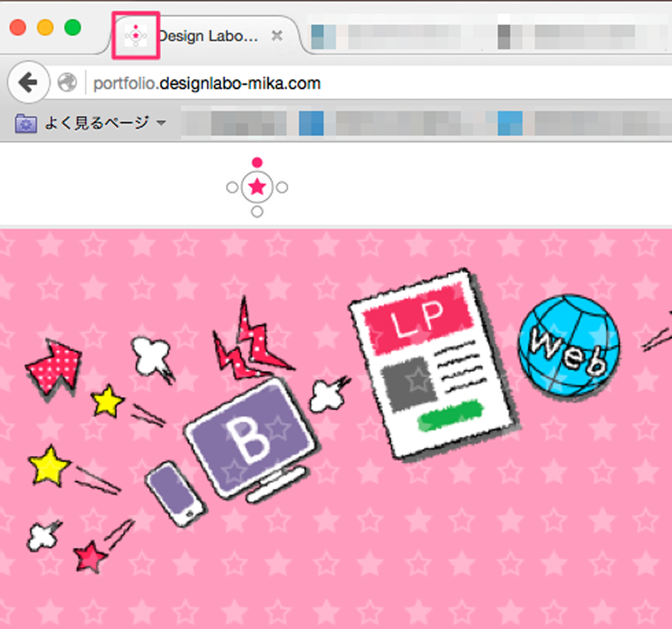
Task: Select the small circle left of star logo
Action: [x=232, y=187]
